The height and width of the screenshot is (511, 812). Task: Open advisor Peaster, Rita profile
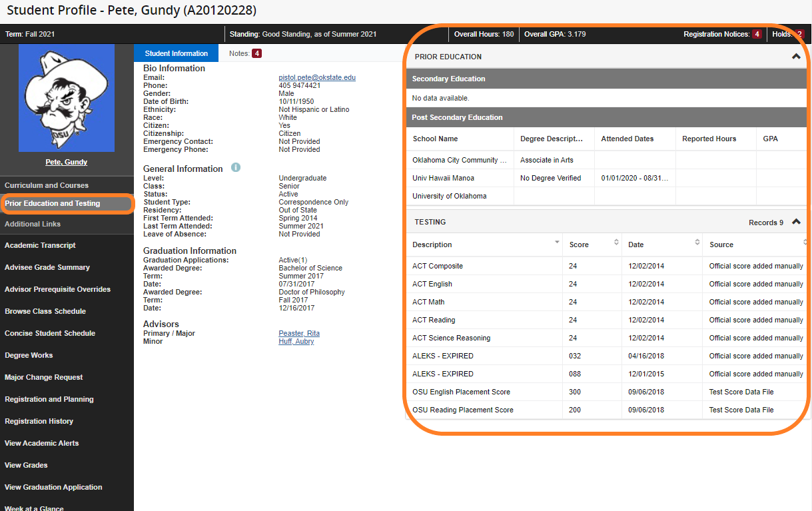tap(299, 333)
